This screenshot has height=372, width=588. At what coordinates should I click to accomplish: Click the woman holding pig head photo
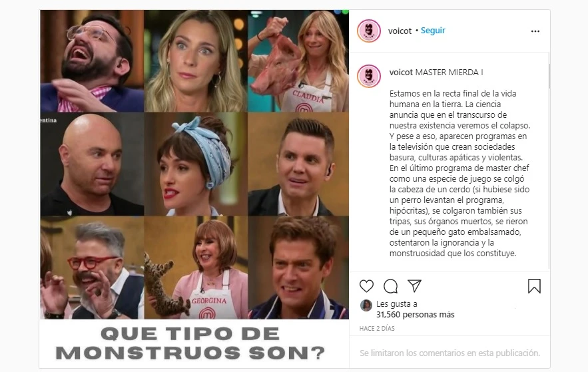coord(298,61)
